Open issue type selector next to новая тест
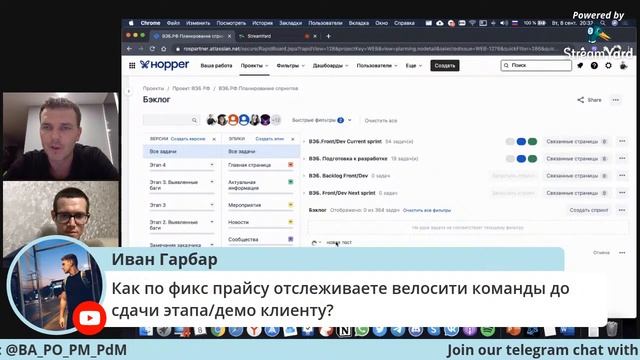The width and height of the screenshot is (640, 360). tap(316, 242)
